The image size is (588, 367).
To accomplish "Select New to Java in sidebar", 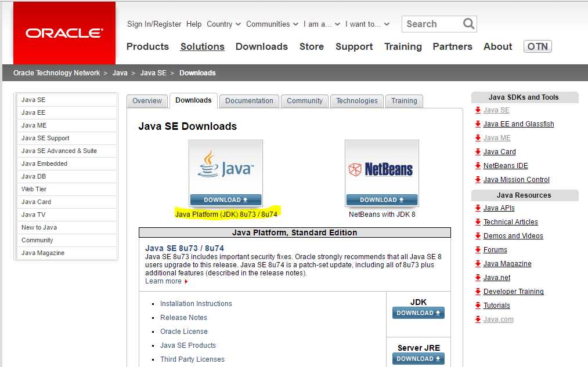I will pos(67,227).
